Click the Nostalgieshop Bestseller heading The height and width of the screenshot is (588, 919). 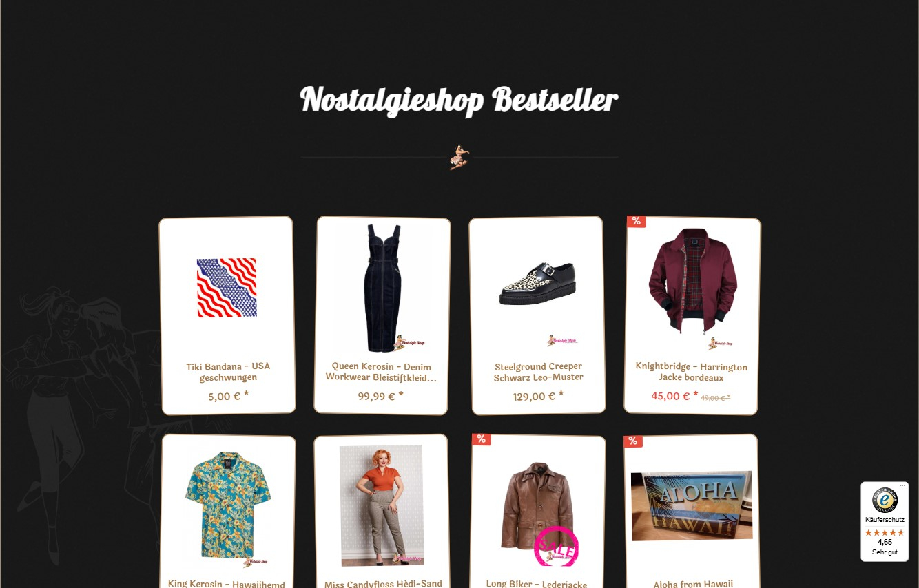(x=459, y=101)
